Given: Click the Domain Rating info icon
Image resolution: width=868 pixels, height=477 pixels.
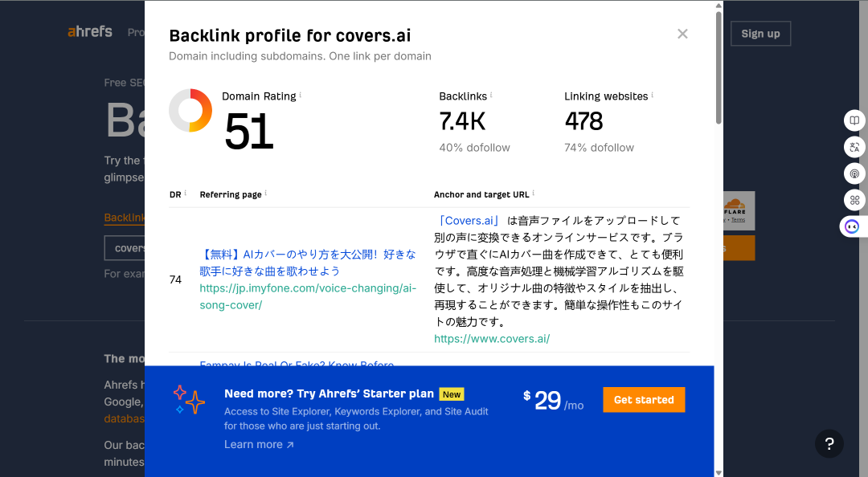Looking at the screenshot, I should point(300,95).
